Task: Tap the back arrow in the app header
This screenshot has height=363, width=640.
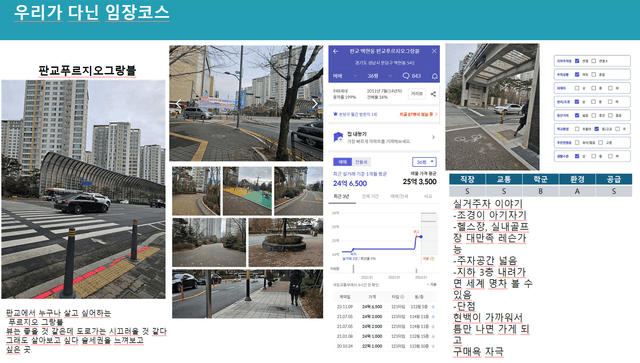Action: 336,51
